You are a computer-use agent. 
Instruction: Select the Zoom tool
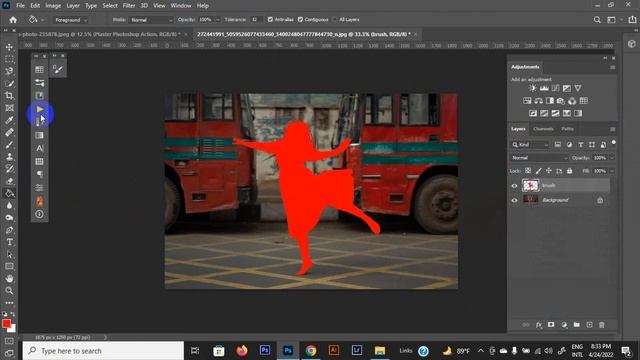point(9,291)
